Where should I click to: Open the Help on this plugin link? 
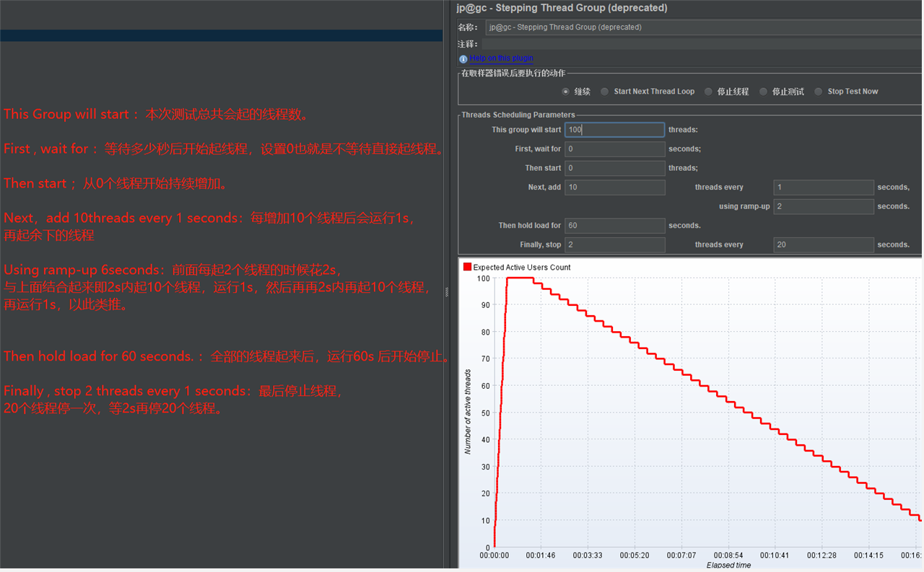tap(501, 58)
